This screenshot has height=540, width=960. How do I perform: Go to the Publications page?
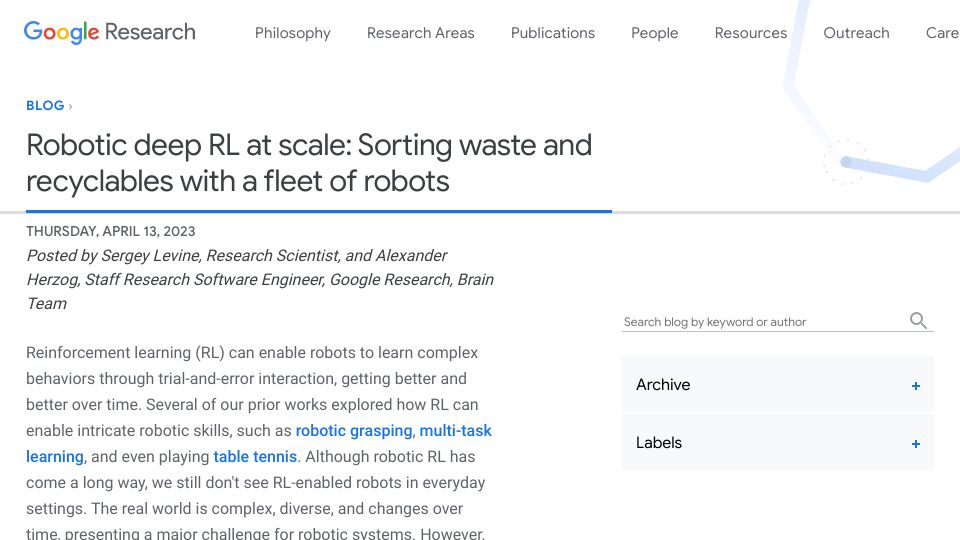553,33
